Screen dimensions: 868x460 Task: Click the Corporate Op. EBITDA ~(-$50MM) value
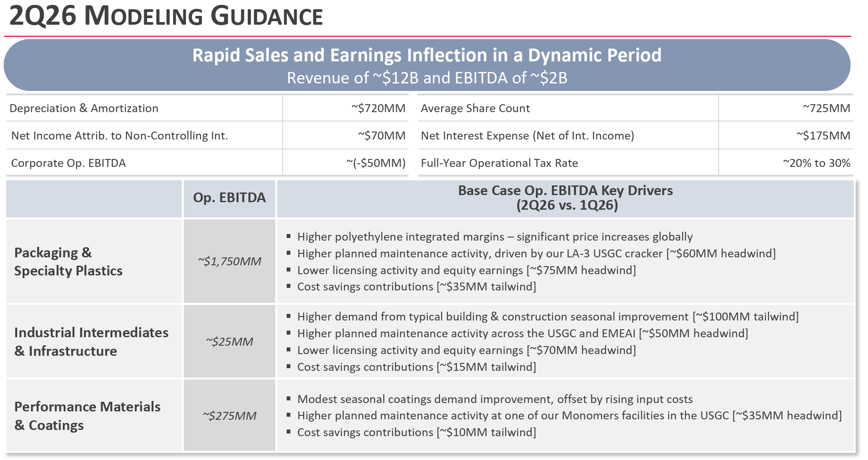coord(376,163)
